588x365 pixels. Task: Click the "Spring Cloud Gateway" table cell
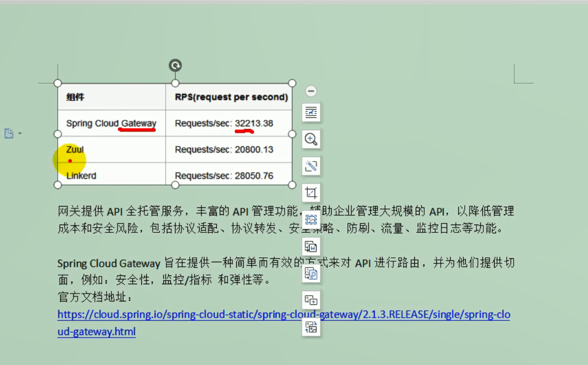click(x=112, y=123)
